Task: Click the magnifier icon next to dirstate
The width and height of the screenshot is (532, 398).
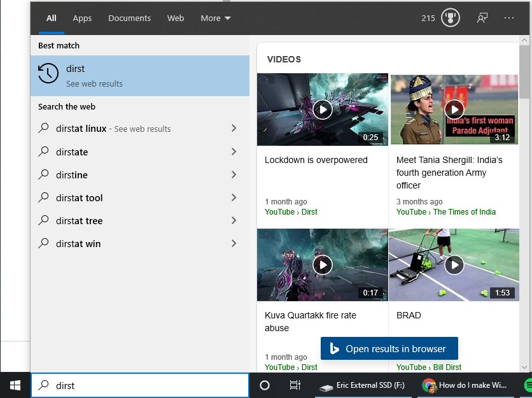Action: [43, 151]
